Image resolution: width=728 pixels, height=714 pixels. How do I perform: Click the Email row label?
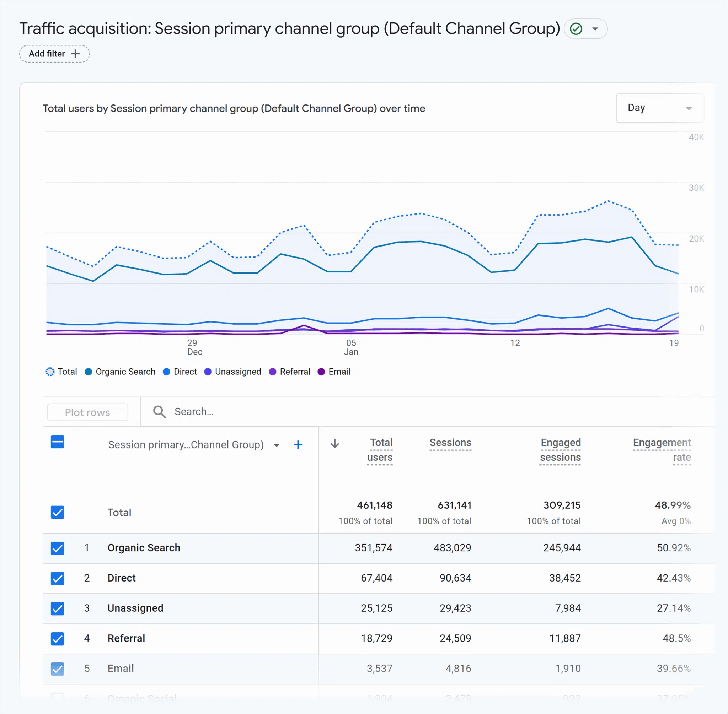tap(121, 668)
